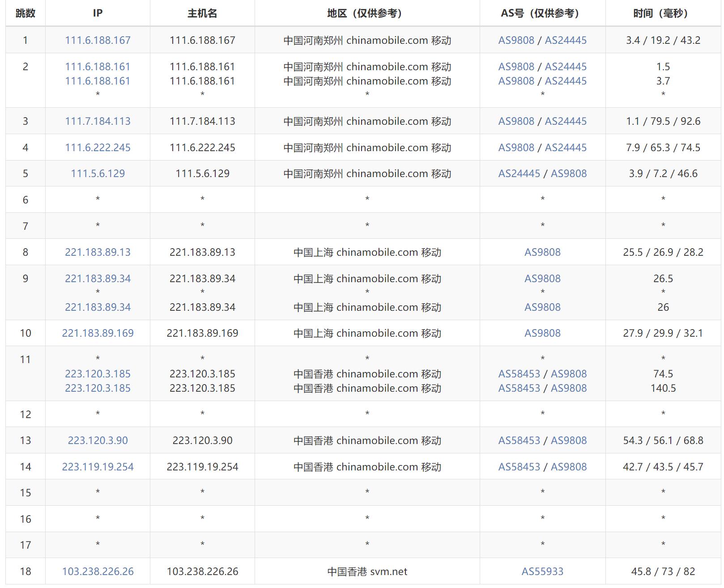Screen dimensions: 724x588
Task: Open the AS55933 link in hop 18
Action: click(542, 571)
